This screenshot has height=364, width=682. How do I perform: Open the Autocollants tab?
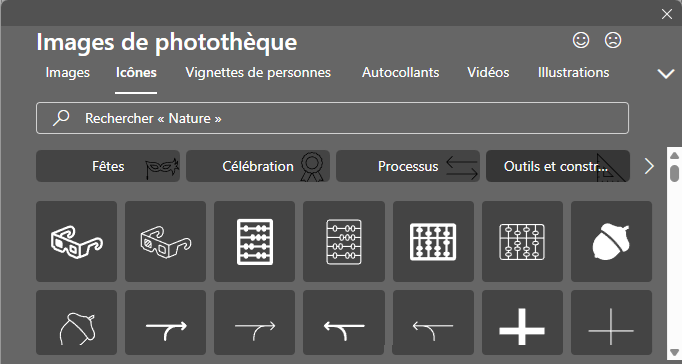click(x=400, y=73)
